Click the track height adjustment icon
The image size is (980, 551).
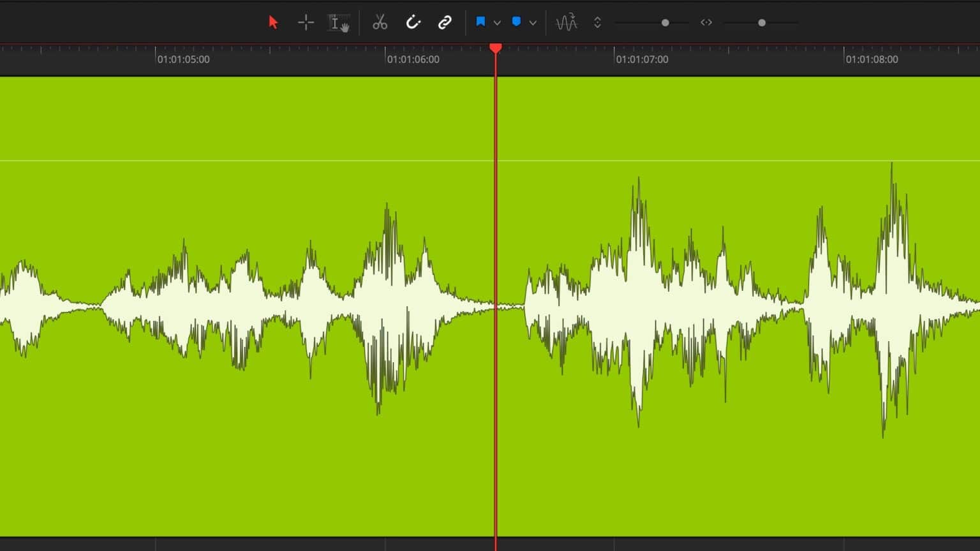[x=597, y=22]
